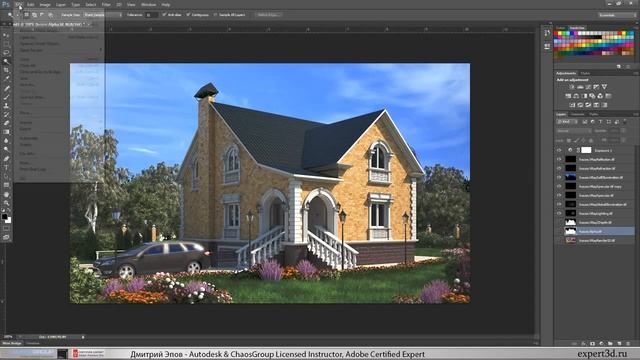Add a Vibrance adjustment
Screen dimensions: 640x360
pyautogui.click(x=604, y=87)
